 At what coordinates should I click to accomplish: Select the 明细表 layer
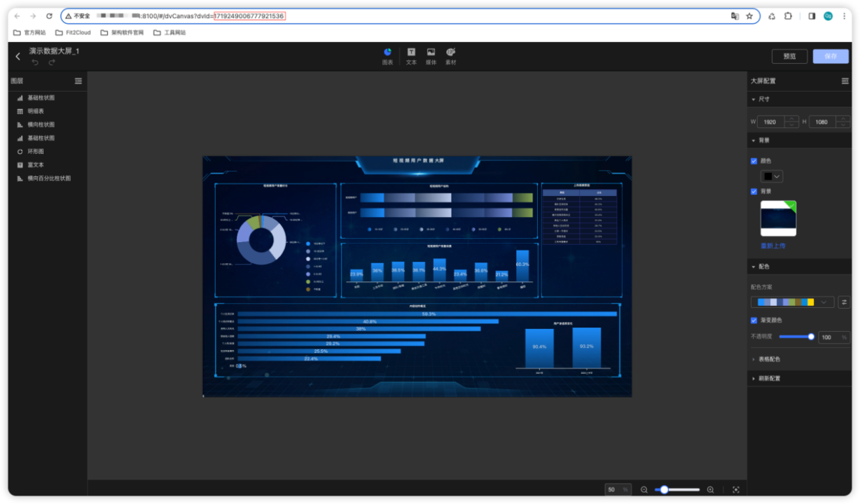tap(47, 111)
